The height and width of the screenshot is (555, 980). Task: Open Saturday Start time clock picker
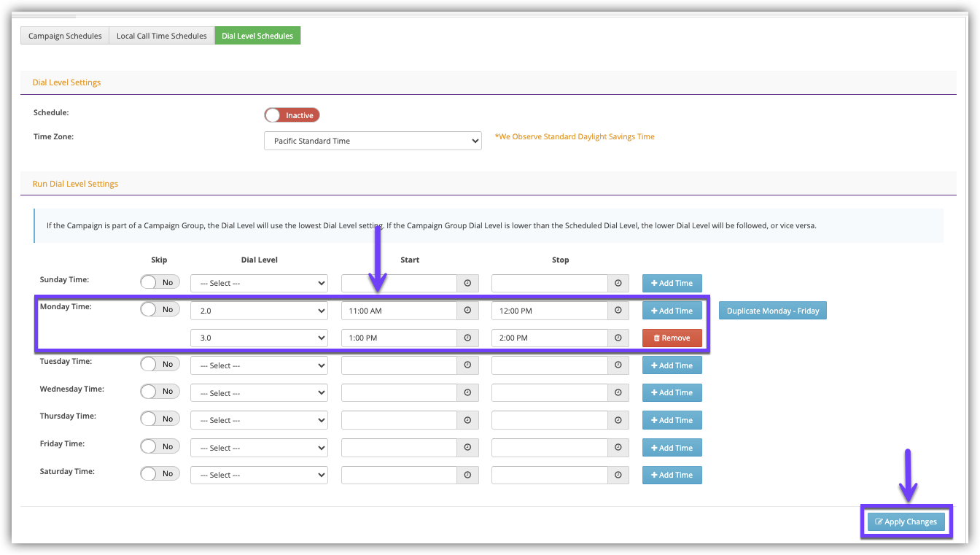467,475
